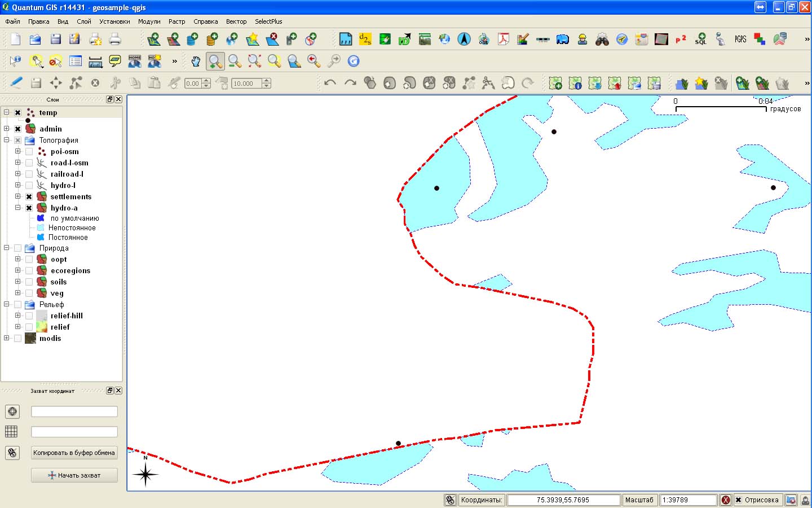Open the north arrow decoration tool
Viewport: 812px width, 508px height.
(x=464, y=39)
